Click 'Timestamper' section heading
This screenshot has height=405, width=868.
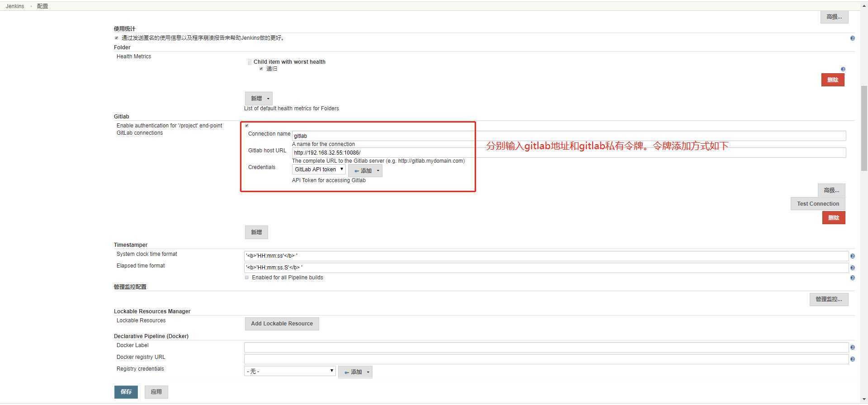pos(131,245)
